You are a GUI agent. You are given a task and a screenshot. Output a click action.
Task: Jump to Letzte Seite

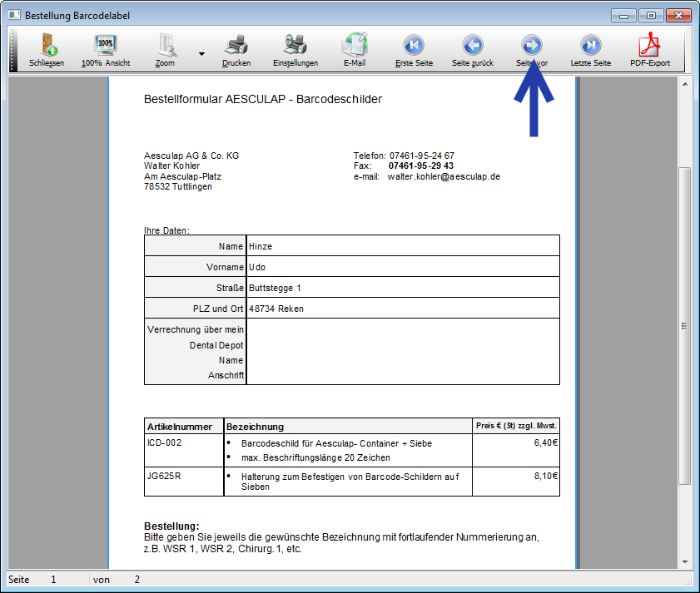(591, 50)
